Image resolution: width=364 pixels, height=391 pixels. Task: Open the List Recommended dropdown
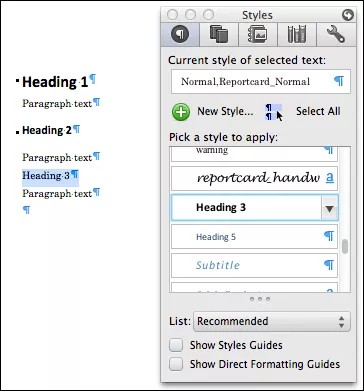pyautogui.click(x=272, y=321)
